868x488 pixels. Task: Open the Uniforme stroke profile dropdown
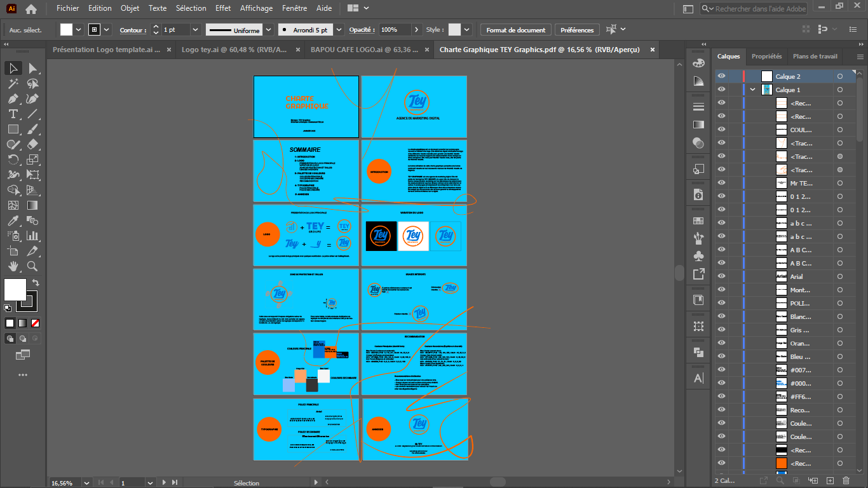[x=269, y=29]
